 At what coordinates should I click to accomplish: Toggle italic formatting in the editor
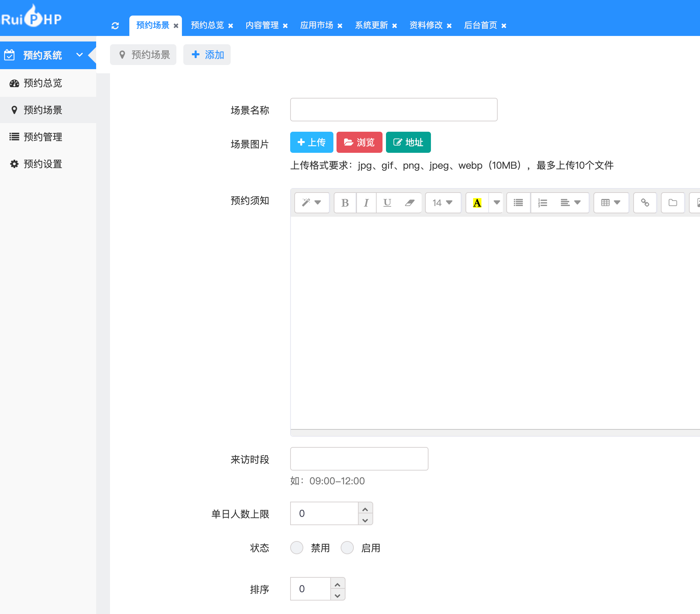point(366,203)
